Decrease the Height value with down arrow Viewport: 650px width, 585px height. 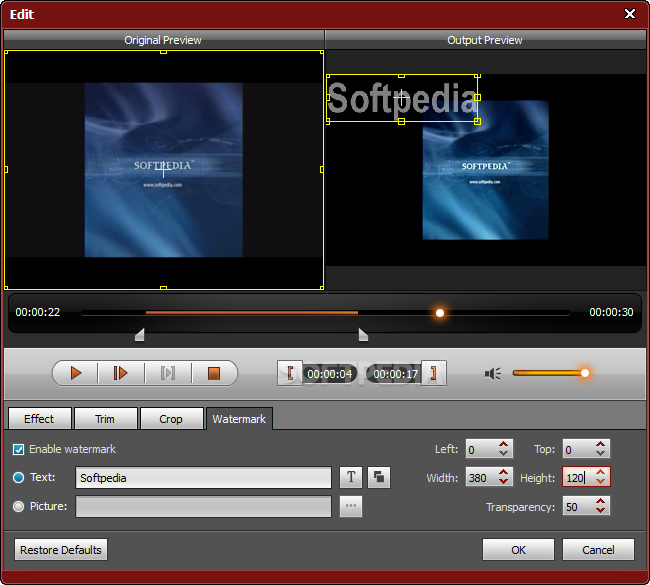pos(600,482)
